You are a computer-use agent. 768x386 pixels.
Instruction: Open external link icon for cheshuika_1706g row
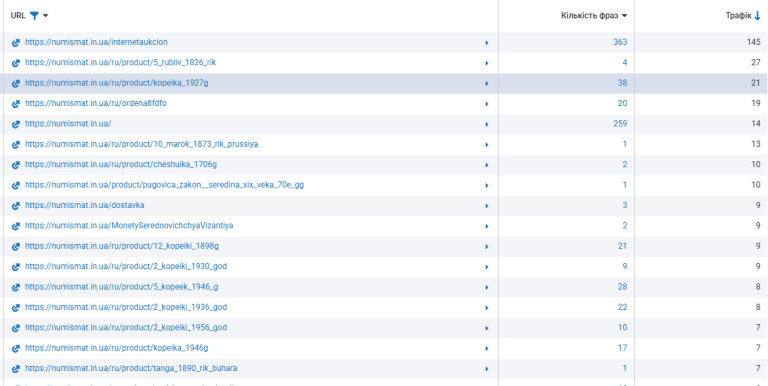click(x=16, y=165)
